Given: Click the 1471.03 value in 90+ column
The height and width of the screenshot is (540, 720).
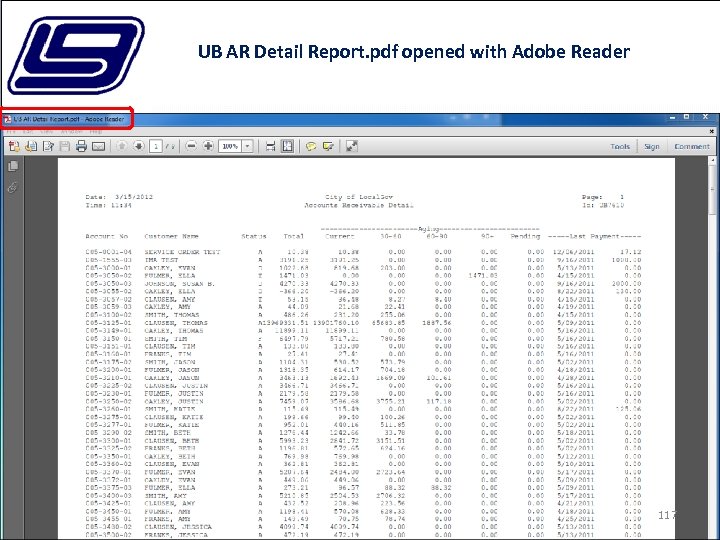Looking at the screenshot, I should pos(483,276).
